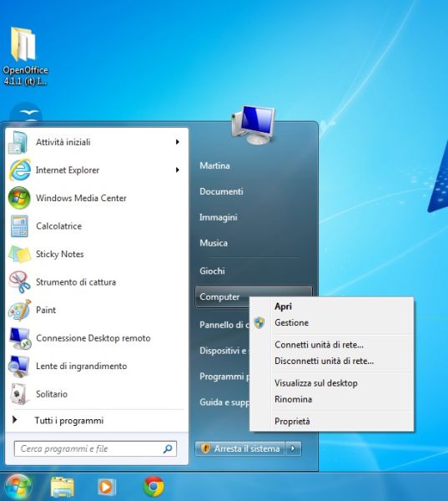
Task: Click the Sticky Notes icon
Action: 19,254
